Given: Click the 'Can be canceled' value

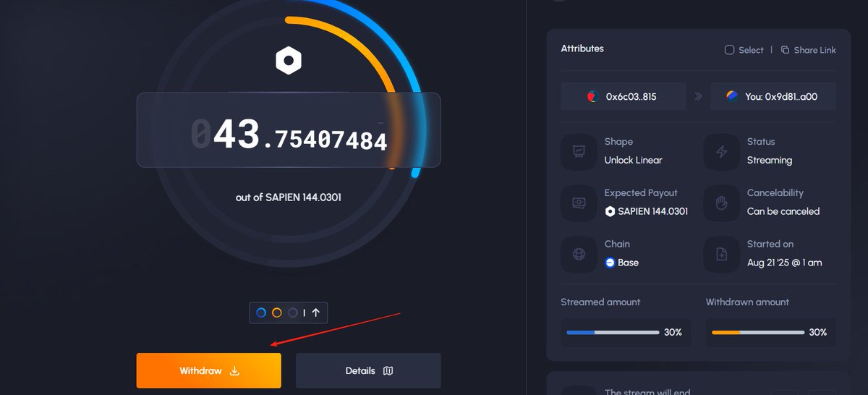Looking at the screenshot, I should [783, 211].
